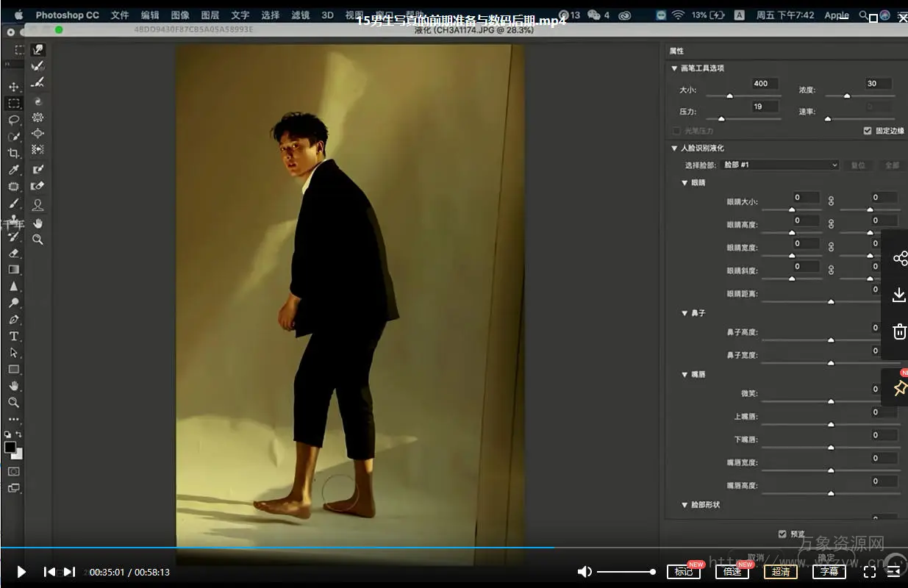
Task: Collapse the 鼻子 section
Action: point(685,313)
